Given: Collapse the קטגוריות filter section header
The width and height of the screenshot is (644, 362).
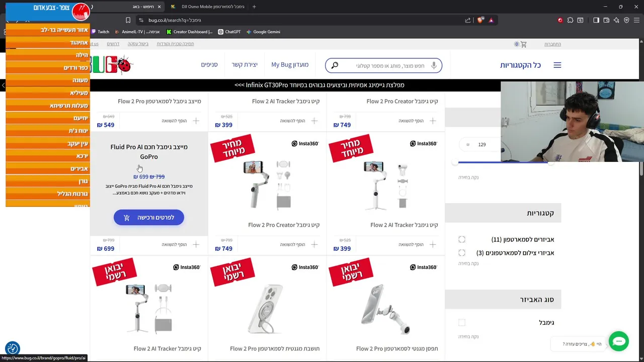Looking at the screenshot, I should pyautogui.click(x=503, y=213).
